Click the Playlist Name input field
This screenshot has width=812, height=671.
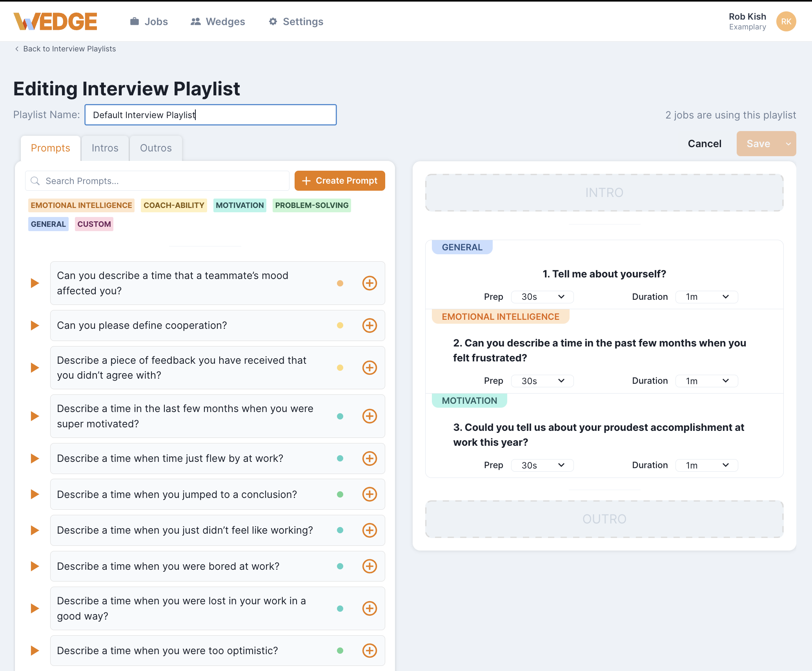click(x=211, y=115)
